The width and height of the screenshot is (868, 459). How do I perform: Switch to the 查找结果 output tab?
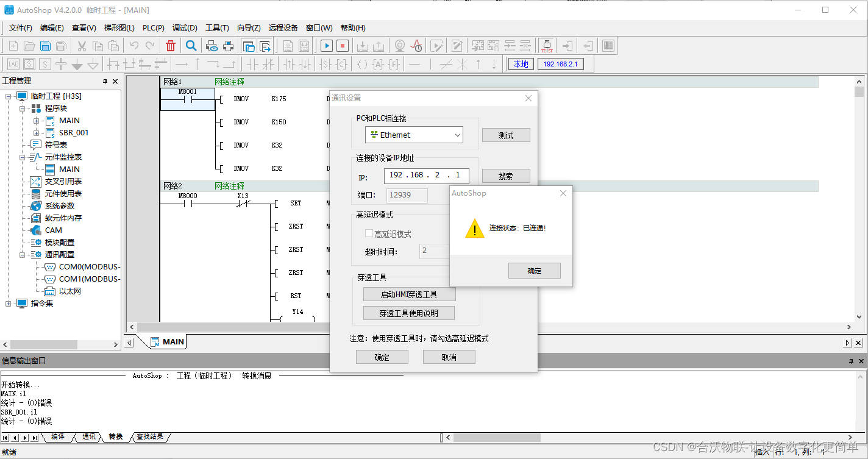(150, 437)
